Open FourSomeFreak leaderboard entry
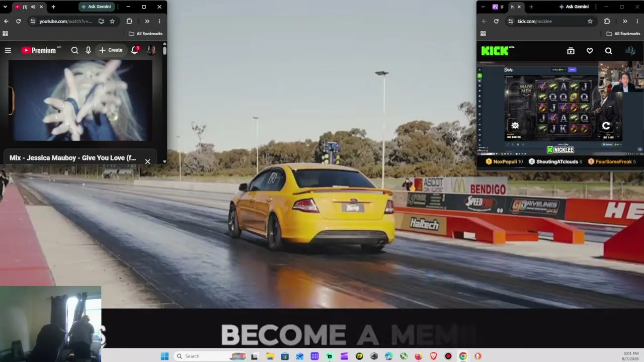 point(612,161)
